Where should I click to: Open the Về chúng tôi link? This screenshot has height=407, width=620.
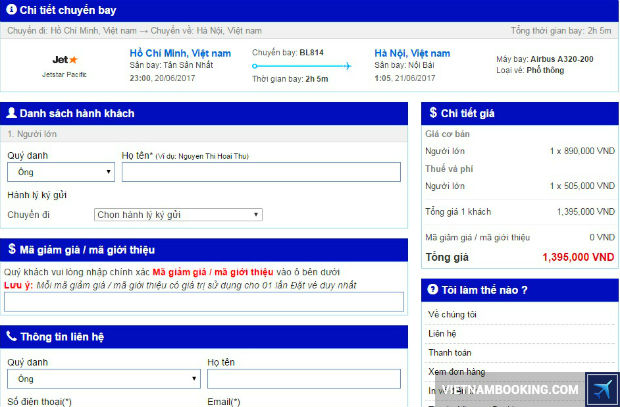click(x=452, y=314)
